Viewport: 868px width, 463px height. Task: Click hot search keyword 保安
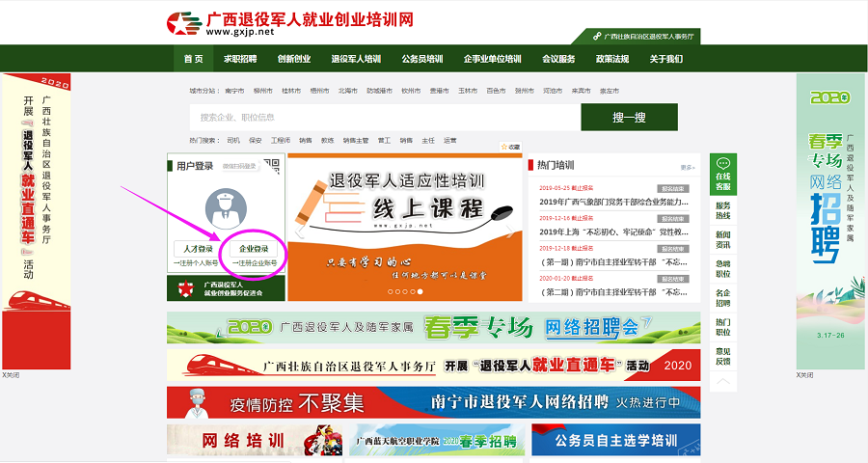tap(256, 141)
